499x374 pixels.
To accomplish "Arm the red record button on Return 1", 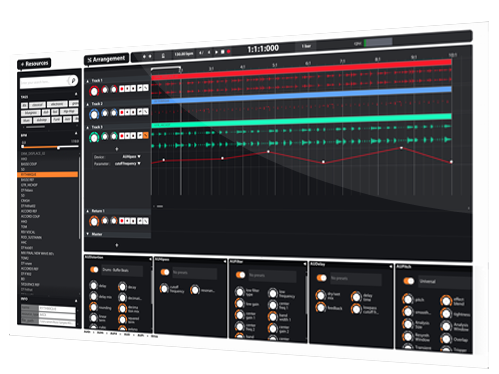I will click(x=122, y=221).
